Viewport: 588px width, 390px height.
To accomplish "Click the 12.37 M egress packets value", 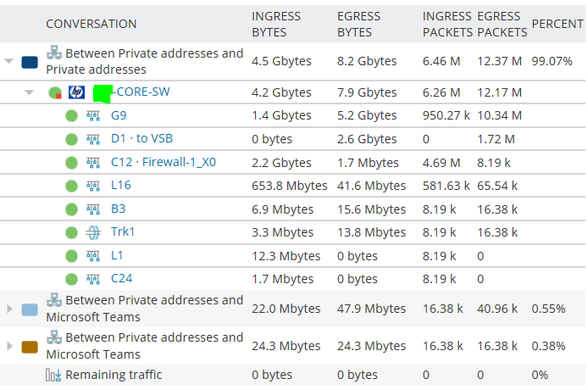I will [500, 61].
